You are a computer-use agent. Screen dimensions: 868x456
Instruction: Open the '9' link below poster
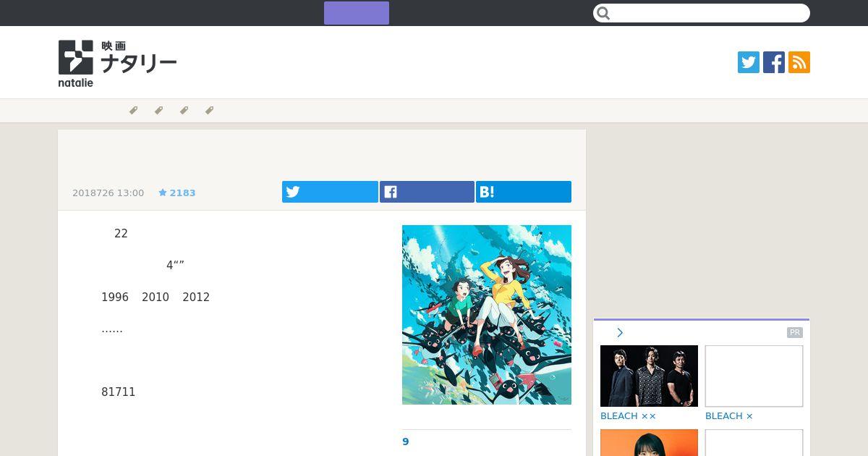(406, 442)
